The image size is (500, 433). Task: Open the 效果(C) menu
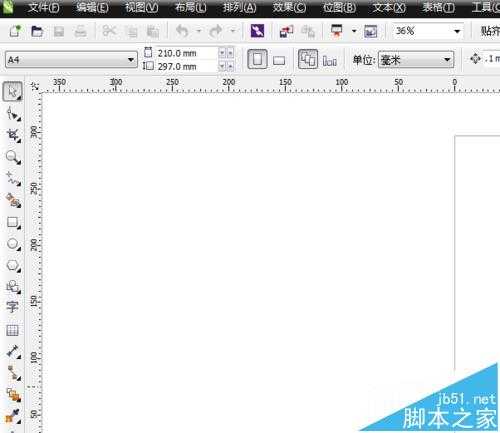click(289, 7)
